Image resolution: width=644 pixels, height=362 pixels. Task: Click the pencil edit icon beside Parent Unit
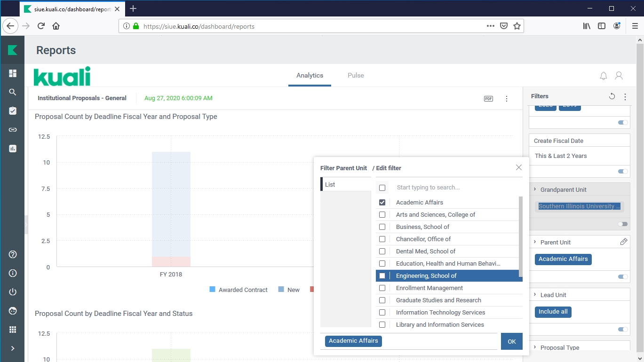coord(624,242)
